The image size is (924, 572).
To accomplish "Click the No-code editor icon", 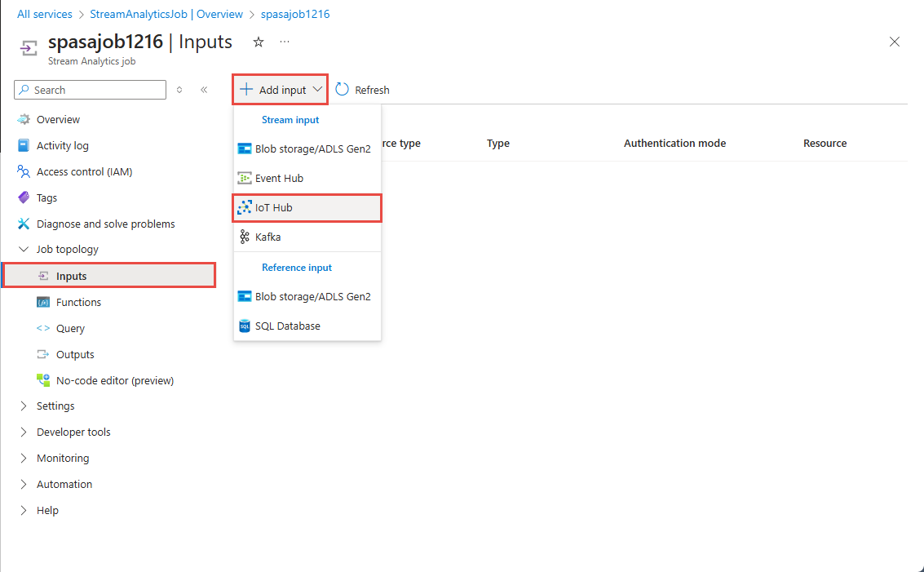I will coord(43,380).
